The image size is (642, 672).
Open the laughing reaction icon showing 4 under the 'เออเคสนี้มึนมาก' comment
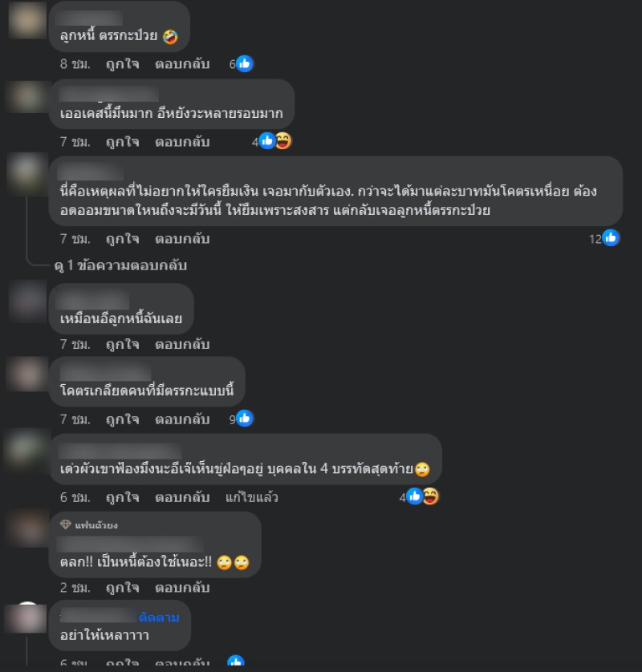coord(283,141)
